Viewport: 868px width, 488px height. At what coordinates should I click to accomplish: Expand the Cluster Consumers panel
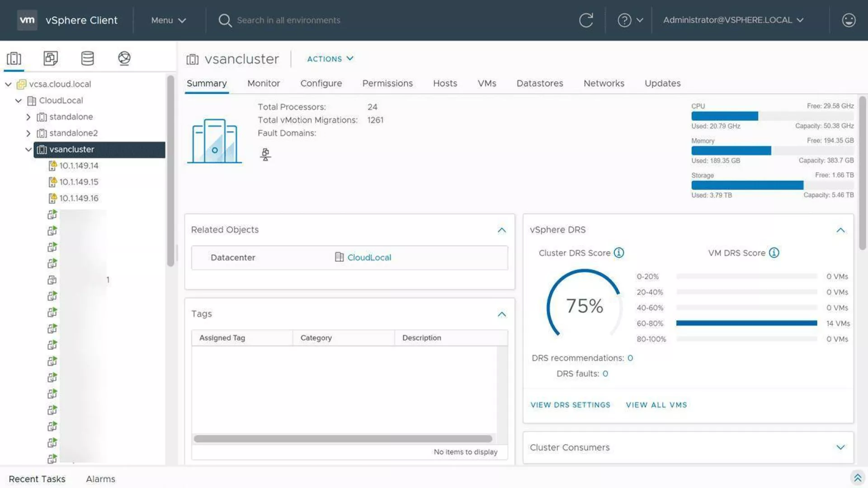(840, 447)
